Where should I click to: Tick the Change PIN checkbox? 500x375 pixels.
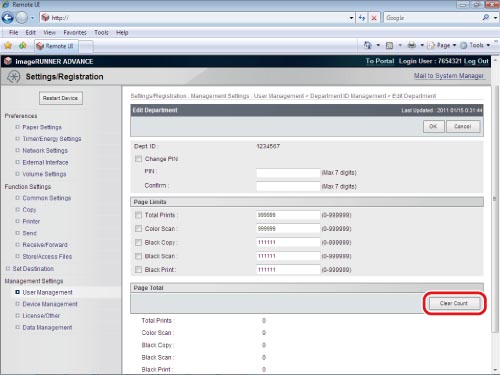(x=138, y=159)
